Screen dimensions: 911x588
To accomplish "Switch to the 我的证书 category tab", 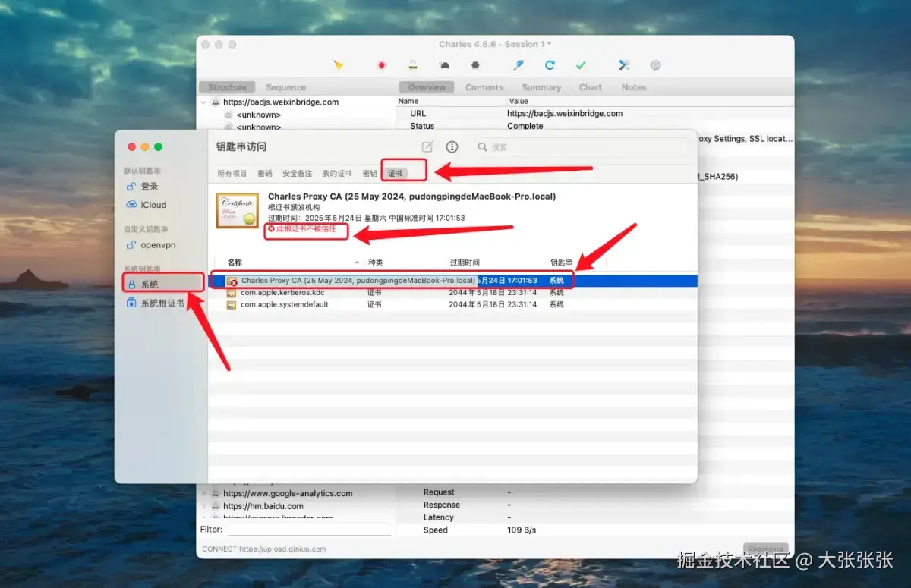I will 337,173.
